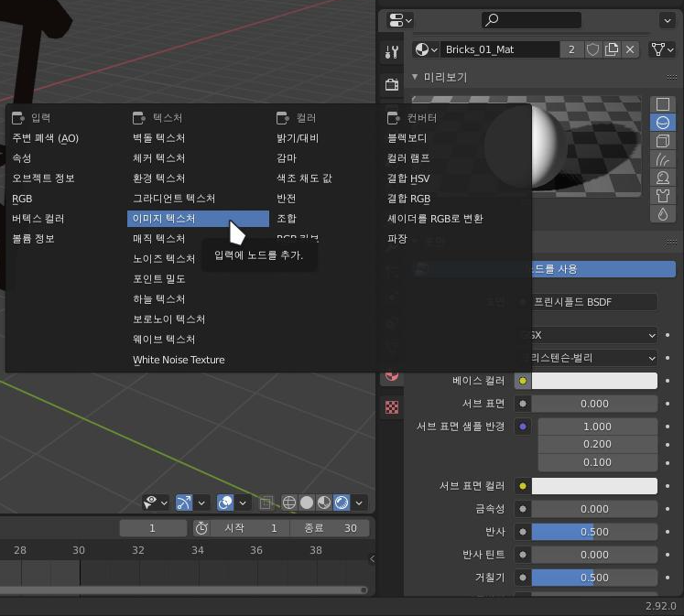This screenshot has width=684, height=616.
Task: Click the fake user shield icon
Action: point(592,49)
